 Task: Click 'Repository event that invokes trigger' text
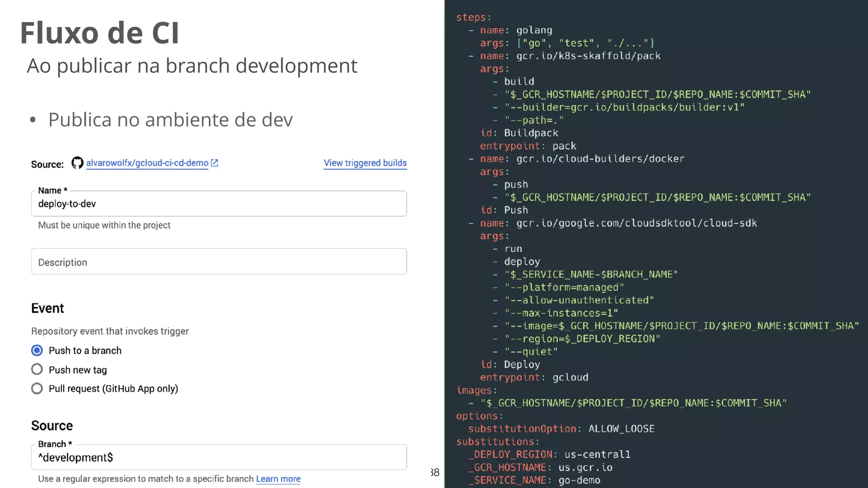click(110, 331)
